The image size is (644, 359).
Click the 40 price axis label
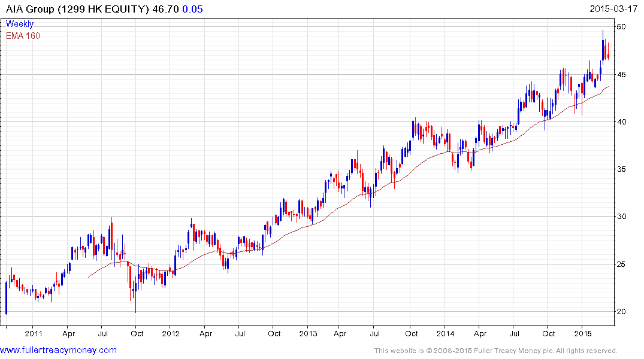(622, 122)
